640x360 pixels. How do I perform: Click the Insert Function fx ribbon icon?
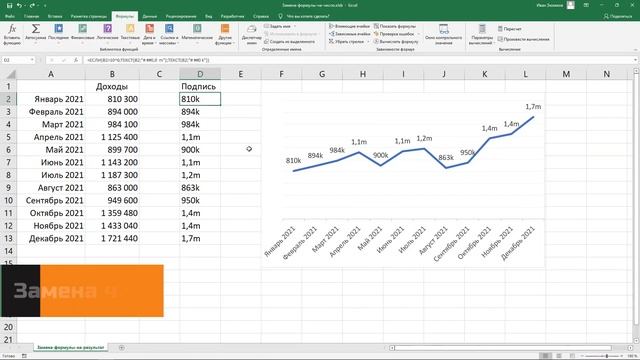tap(12, 29)
